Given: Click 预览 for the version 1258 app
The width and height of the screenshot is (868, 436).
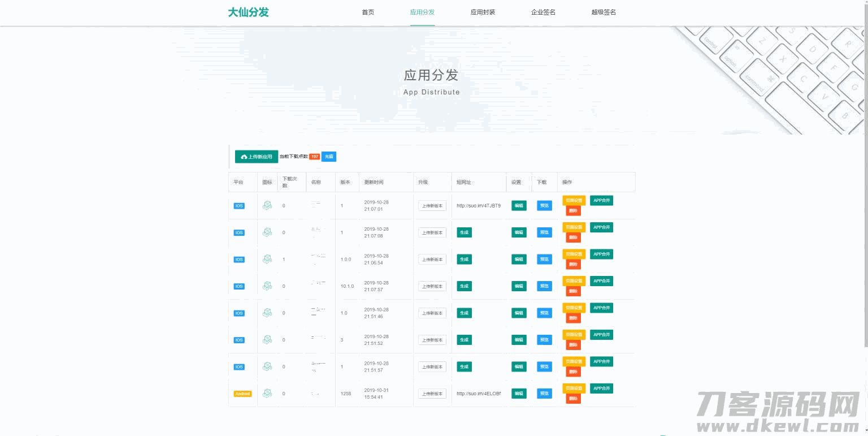Looking at the screenshot, I should (x=544, y=394).
